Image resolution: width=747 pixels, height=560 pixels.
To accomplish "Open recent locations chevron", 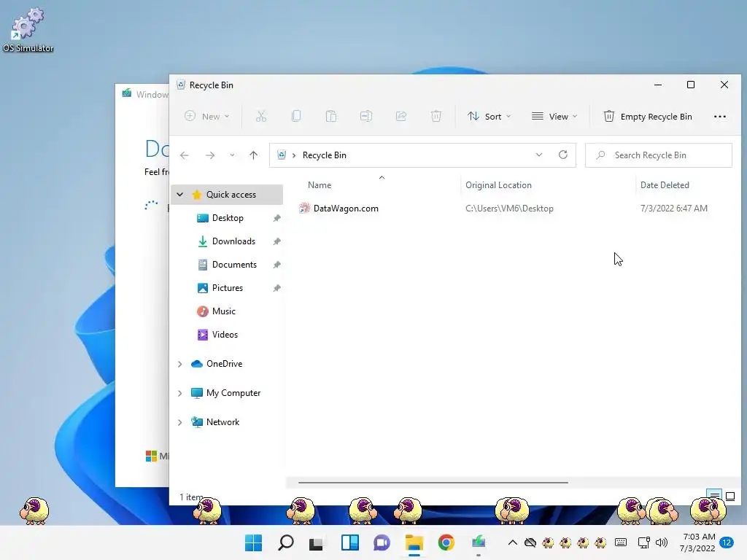I will coord(232,155).
